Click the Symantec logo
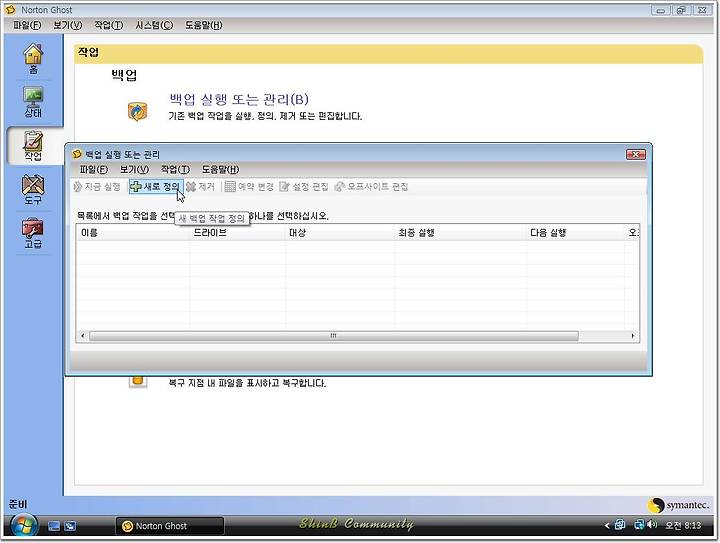The height and width of the screenshot is (543, 720). pyautogui.click(x=678, y=505)
